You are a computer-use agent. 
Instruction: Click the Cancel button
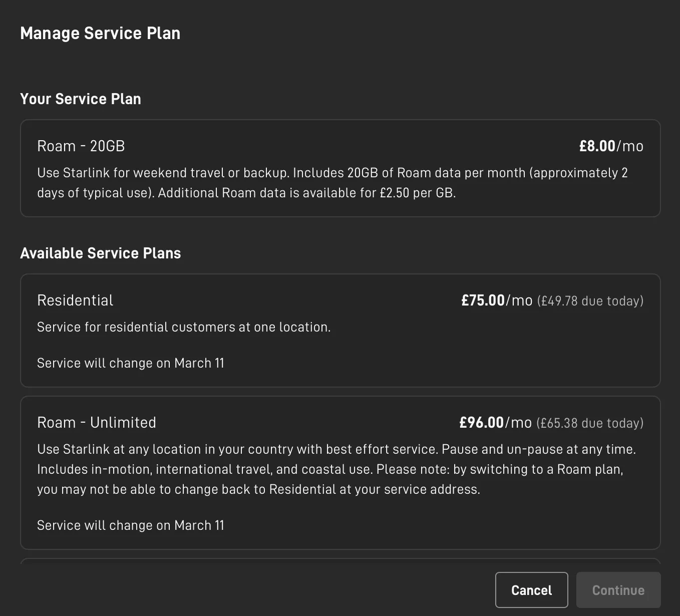tap(531, 590)
